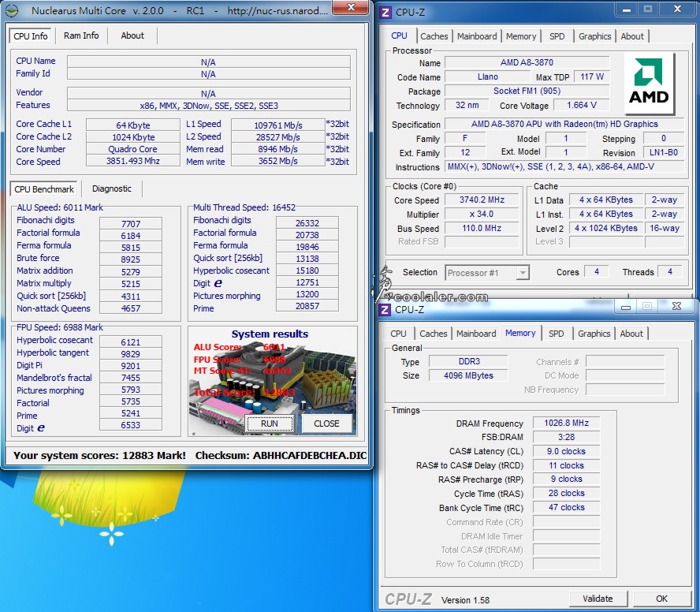
Task: Open Mainboard tab in the upper CPU-Z window
Action: [477, 36]
